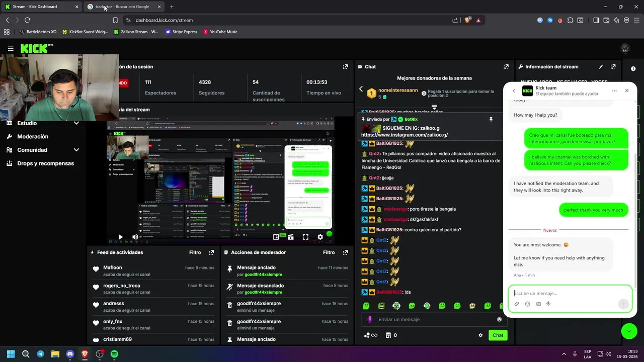This screenshot has width=644, height=362.
Task: Go back in Kick team chat
Action: pos(514,91)
